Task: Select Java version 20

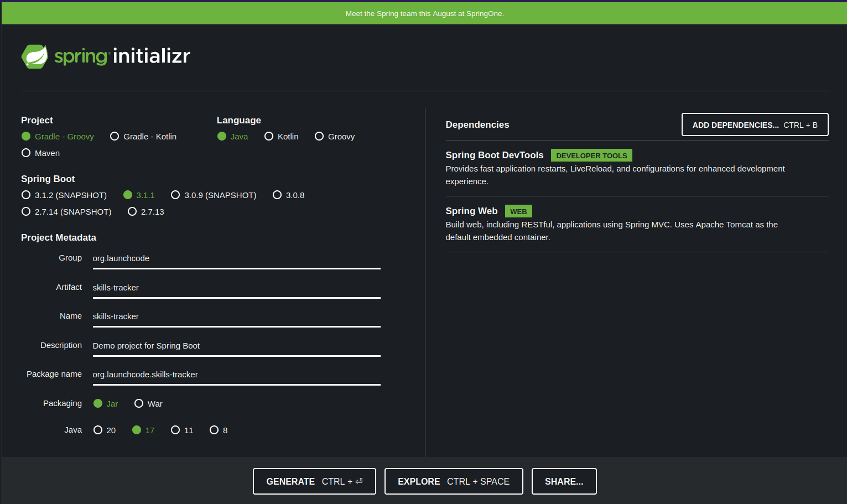Action: click(98, 430)
